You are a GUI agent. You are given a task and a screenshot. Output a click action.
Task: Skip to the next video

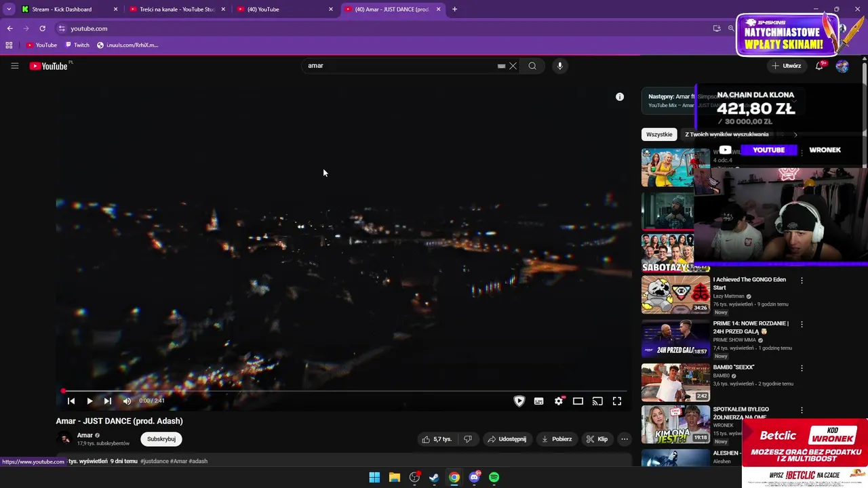tap(107, 401)
